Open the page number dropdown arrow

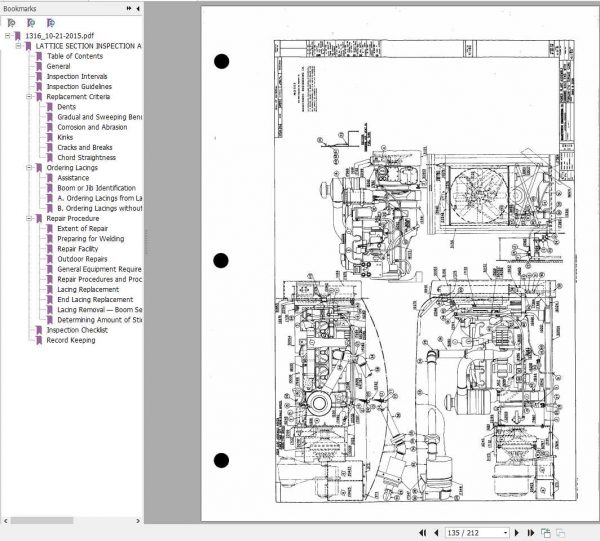(x=505, y=533)
